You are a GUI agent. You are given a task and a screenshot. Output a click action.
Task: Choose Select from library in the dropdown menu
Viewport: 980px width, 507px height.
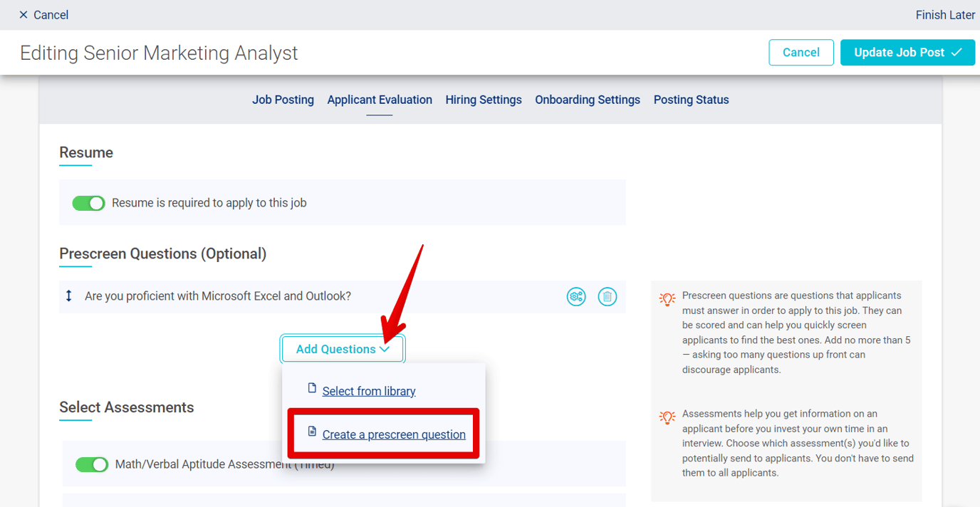pyautogui.click(x=369, y=390)
